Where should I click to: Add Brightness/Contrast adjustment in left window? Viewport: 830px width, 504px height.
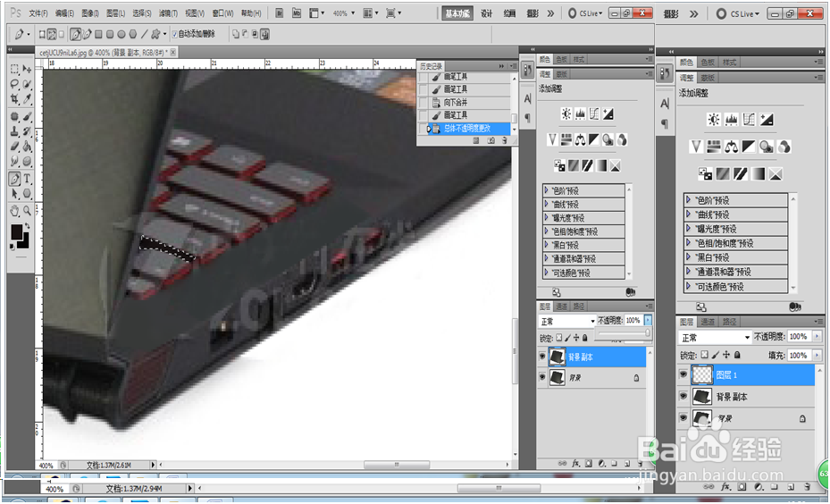[566, 113]
